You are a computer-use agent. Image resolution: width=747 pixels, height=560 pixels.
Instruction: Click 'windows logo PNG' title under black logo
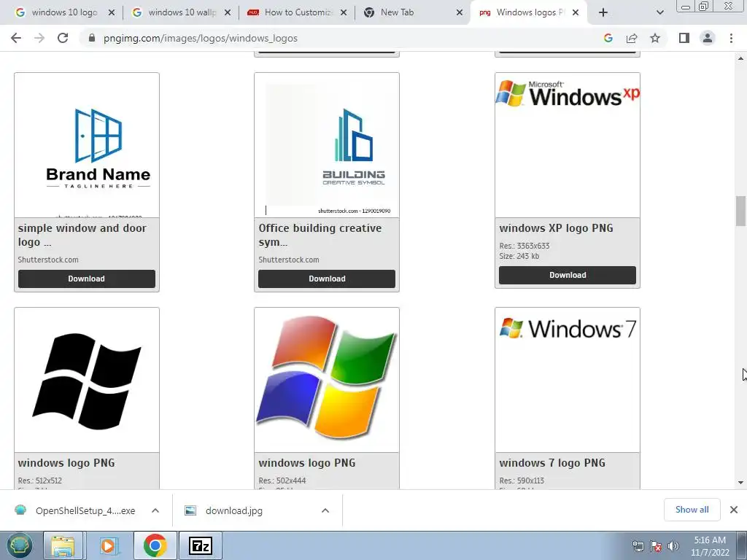pyautogui.click(x=66, y=463)
